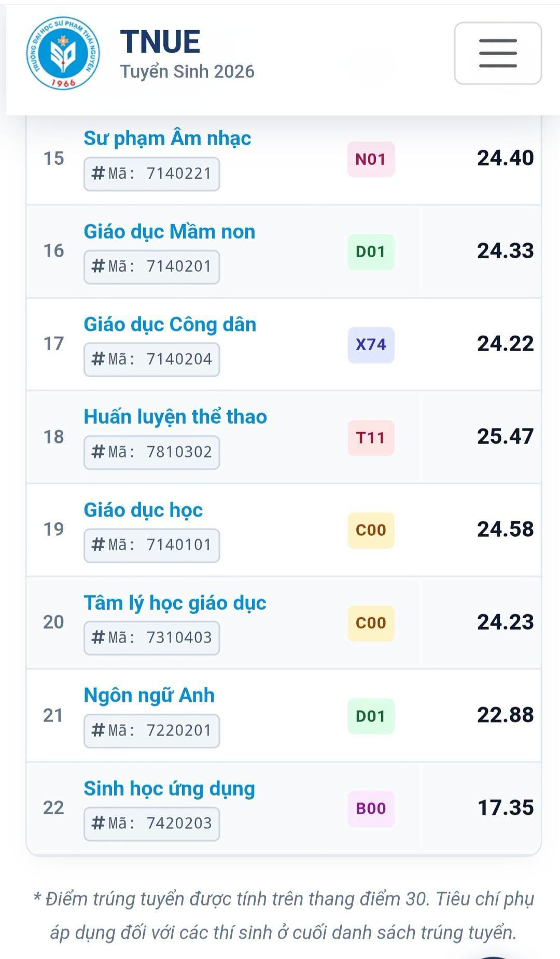Open the Ngôn ngữ Anh major
The image size is (560, 959).
tap(149, 696)
